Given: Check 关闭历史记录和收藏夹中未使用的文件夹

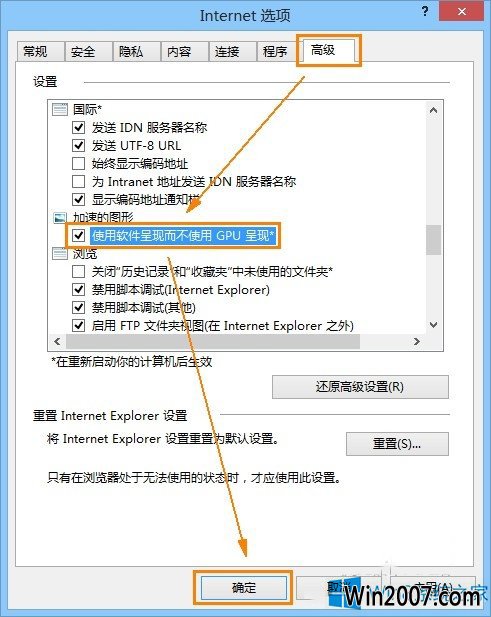Looking at the screenshot, I should (79, 272).
